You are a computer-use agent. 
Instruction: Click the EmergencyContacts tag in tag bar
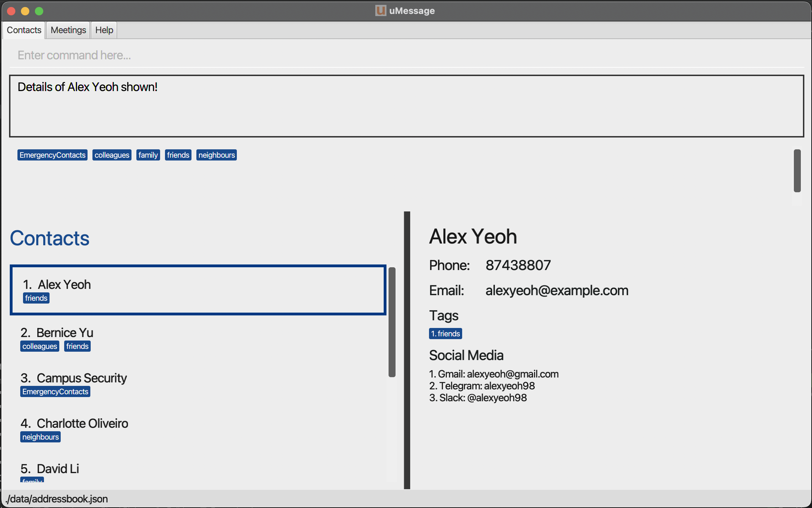point(52,155)
